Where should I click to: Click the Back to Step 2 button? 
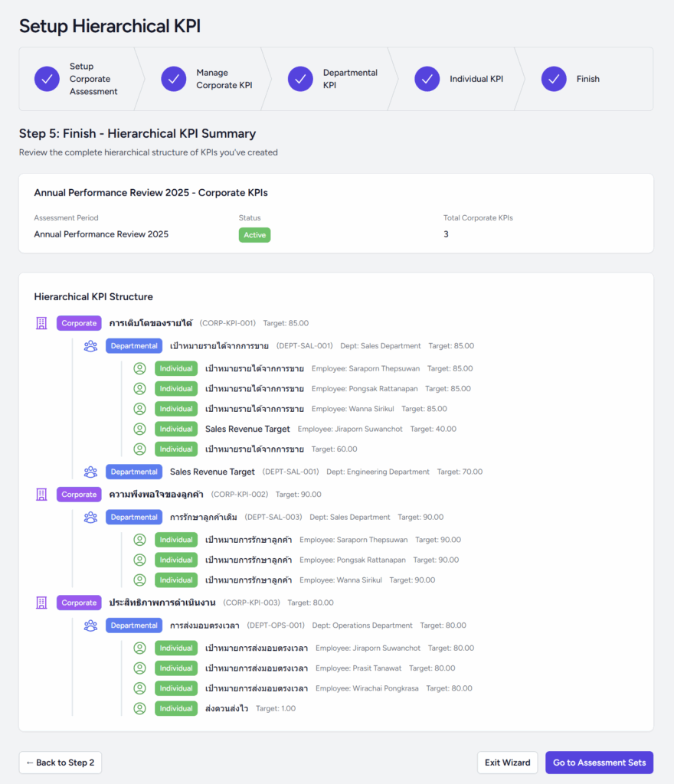click(x=61, y=763)
